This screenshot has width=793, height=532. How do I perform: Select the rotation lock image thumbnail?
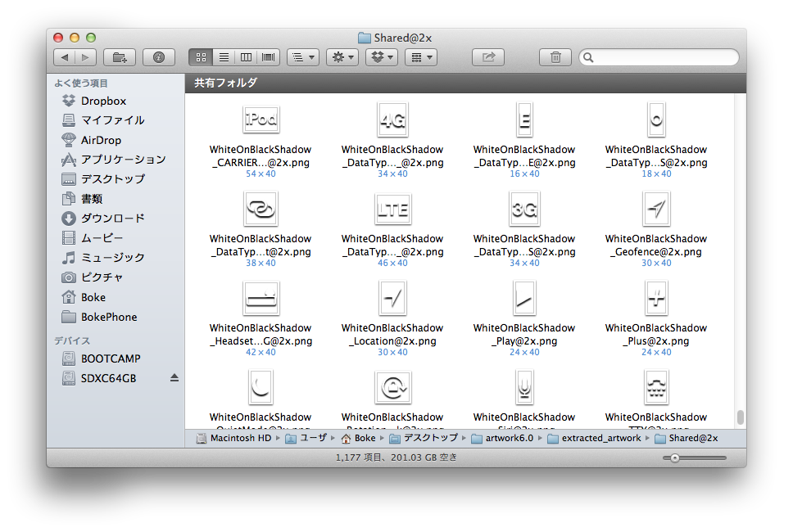[x=393, y=387]
